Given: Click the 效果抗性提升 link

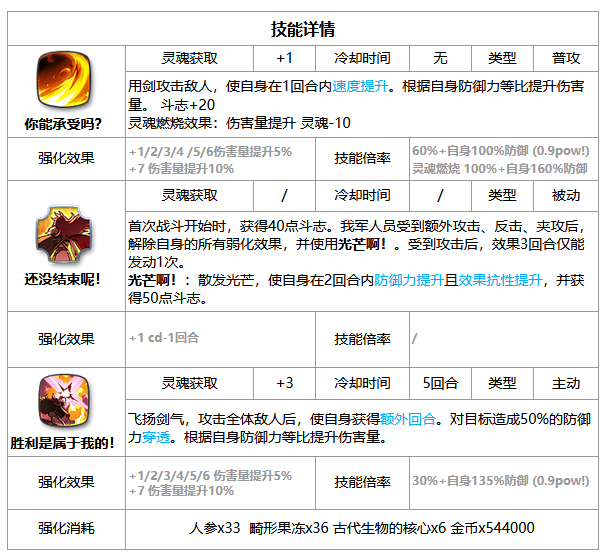Looking at the screenshot, I should point(497,282).
